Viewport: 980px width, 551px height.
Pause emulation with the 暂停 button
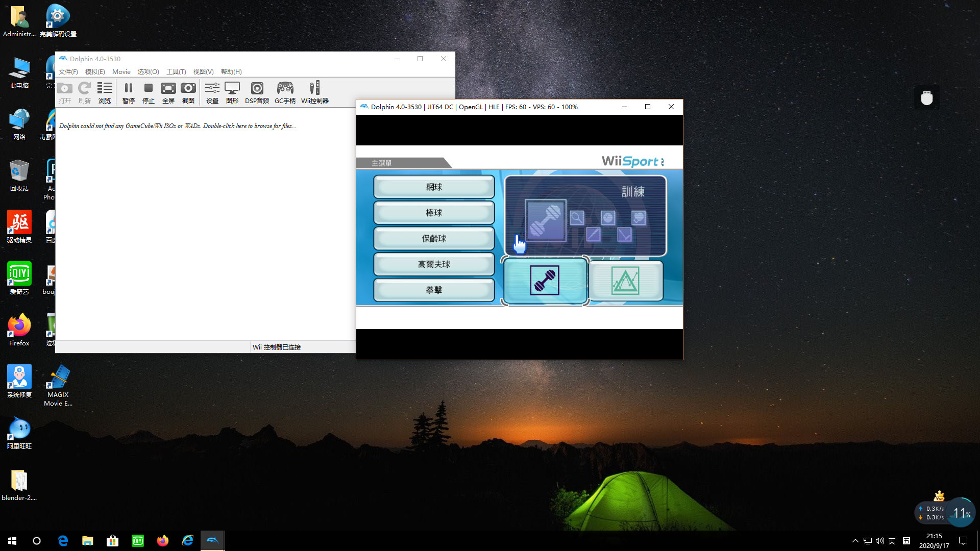click(x=129, y=93)
